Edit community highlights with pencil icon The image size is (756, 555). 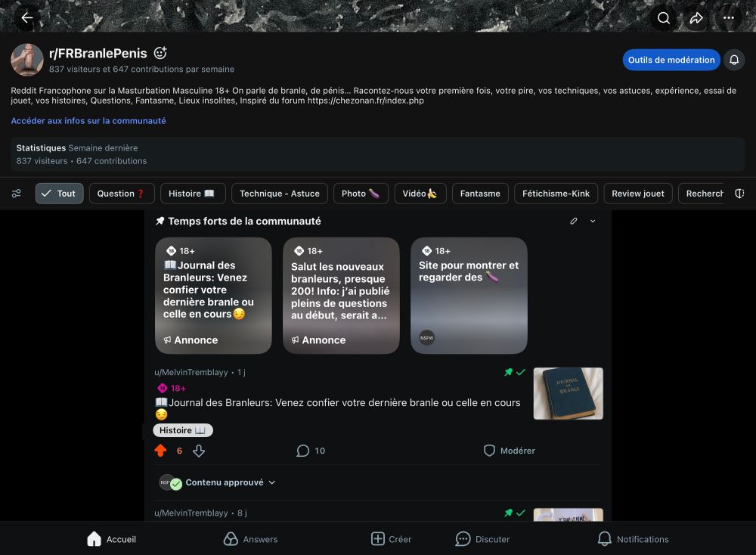click(x=573, y=221)
